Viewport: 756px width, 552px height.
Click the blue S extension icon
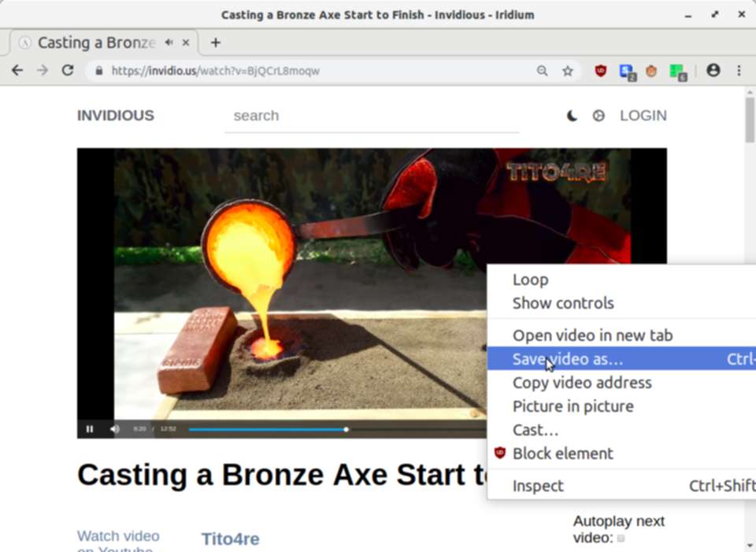(627, 72)
